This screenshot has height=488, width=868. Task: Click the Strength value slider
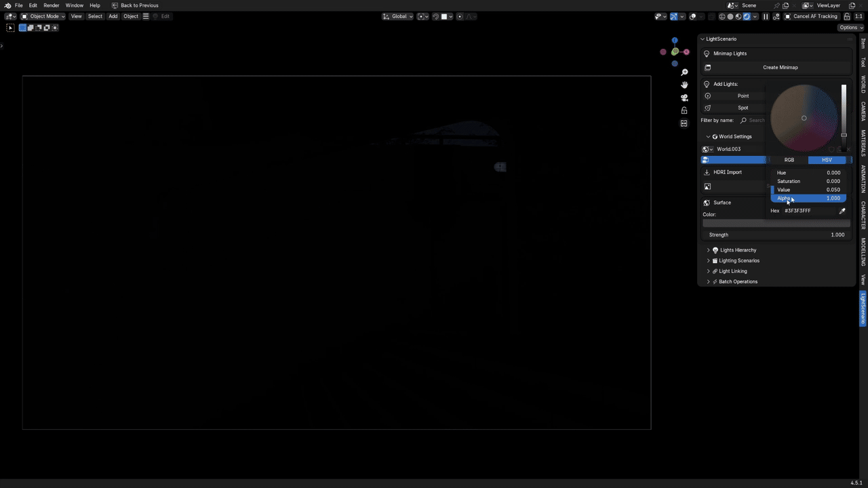point(776,235)
